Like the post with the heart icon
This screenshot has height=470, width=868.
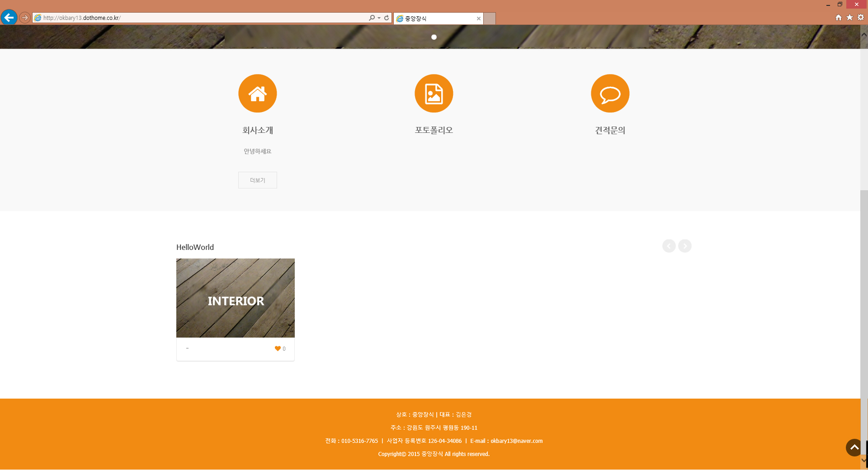coord(278,348)
